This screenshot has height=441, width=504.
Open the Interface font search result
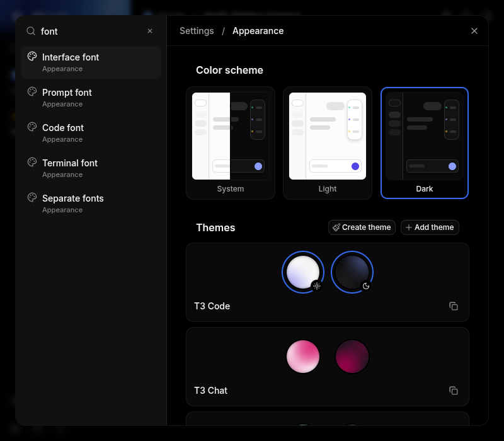pos(91,62)
